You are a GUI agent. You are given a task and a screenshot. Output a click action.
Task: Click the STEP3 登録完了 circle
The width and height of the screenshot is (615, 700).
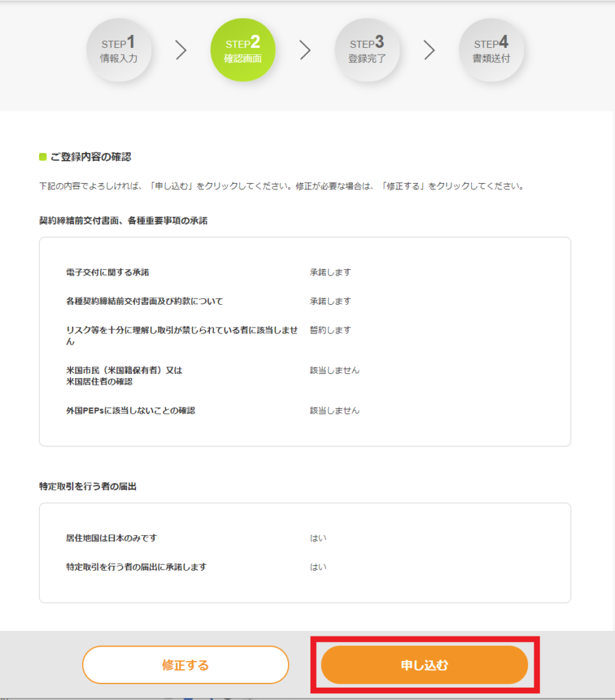[x=367, y=50]
